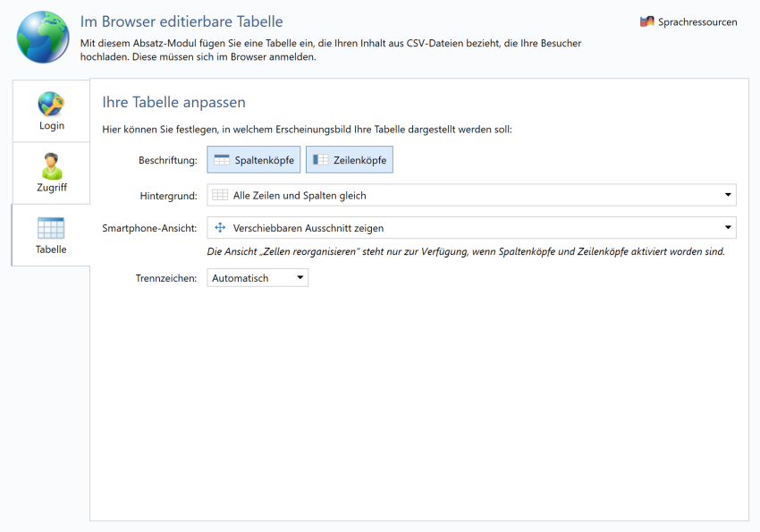760x532 pixels.
Task: Switch to the Zugriff tab
Action: pos(51,173)
